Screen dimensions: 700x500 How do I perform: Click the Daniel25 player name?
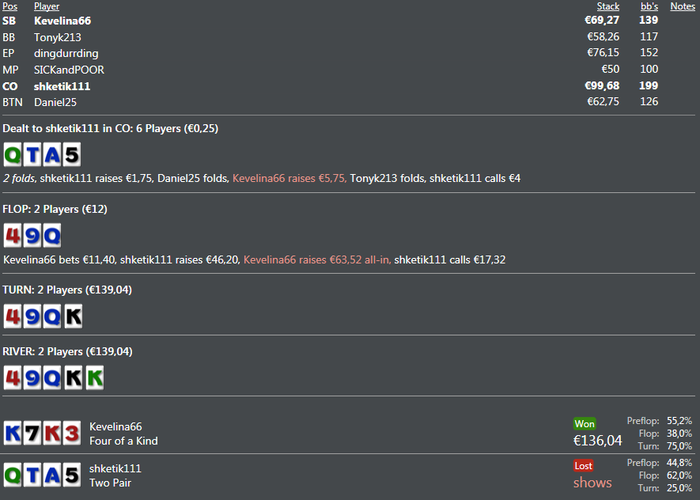(x=55, y=102)
